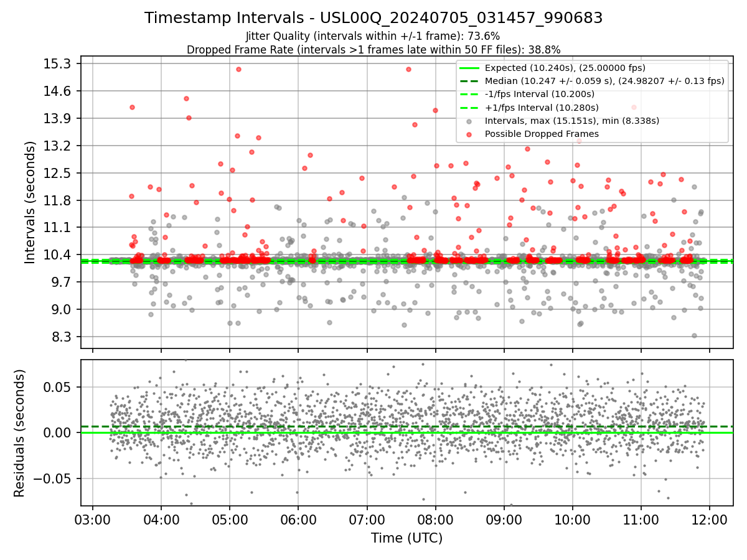Click the −0.05 residuals tick label
Viewport: 747px width, 560px height.
pyautogui.click(x=54, y=479)
